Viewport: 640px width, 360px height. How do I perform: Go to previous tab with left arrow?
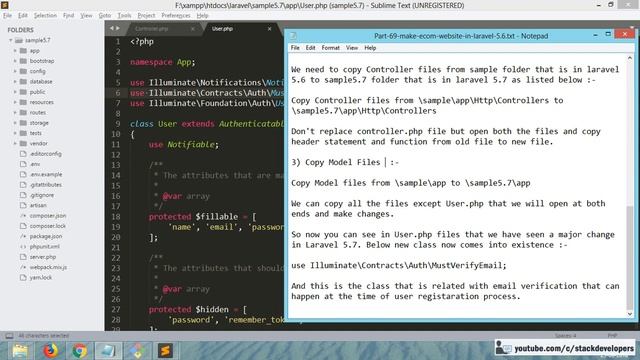coord(111,28)
